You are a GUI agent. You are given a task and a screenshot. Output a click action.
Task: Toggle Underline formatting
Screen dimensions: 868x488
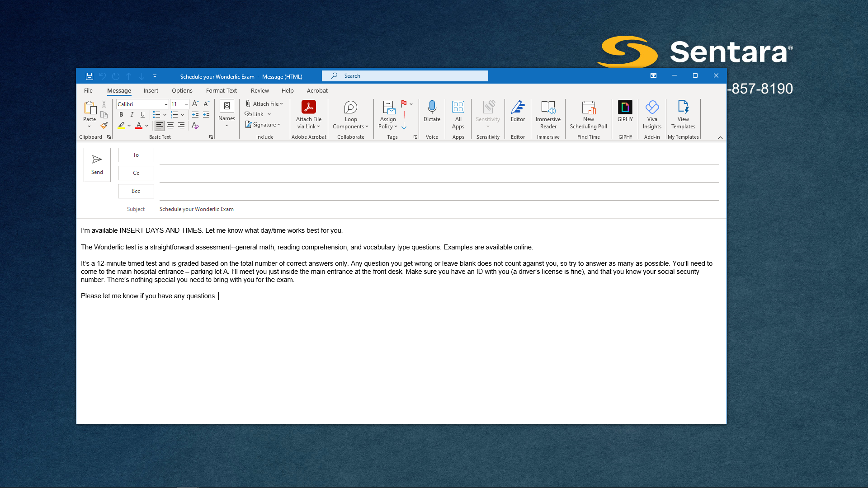[143, 115]
